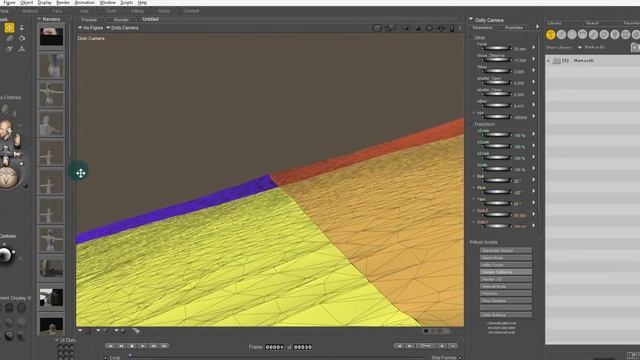This screenshot has height=360, width=640.
Task: Click the second viewport toolbar icon at top right
Action: coord(391,28)
